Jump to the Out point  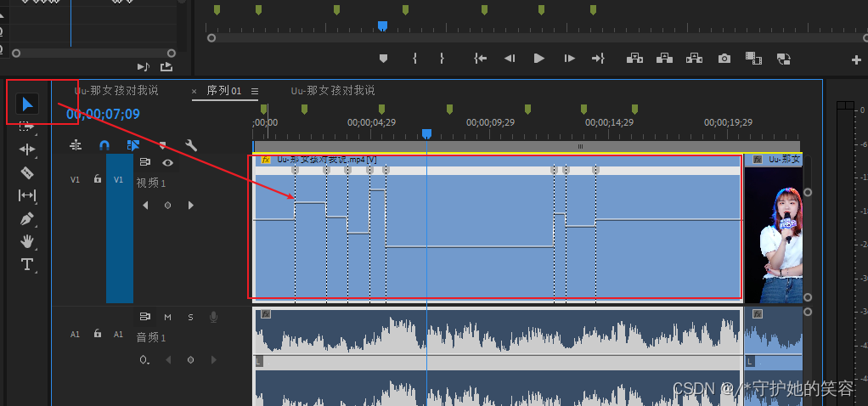click(x=599, y=58)
